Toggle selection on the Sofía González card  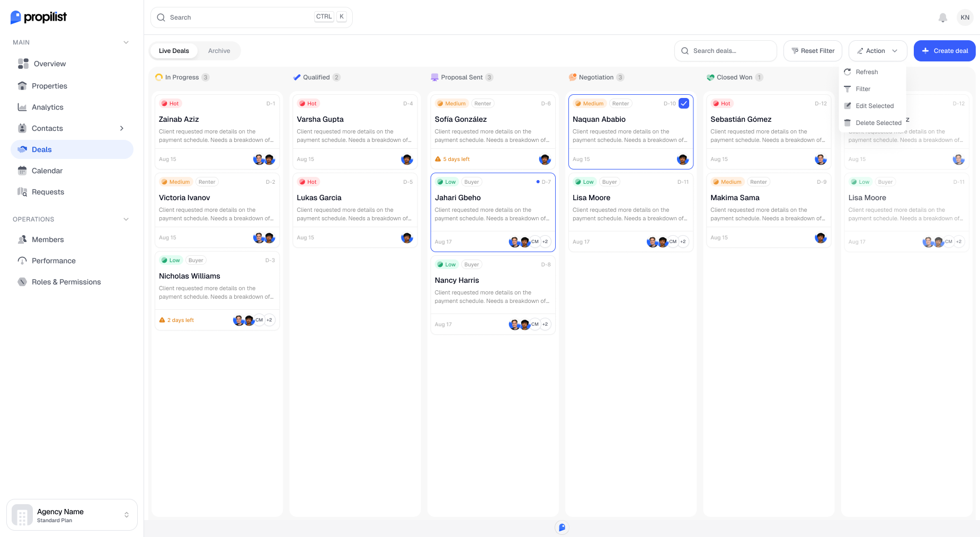493,131
